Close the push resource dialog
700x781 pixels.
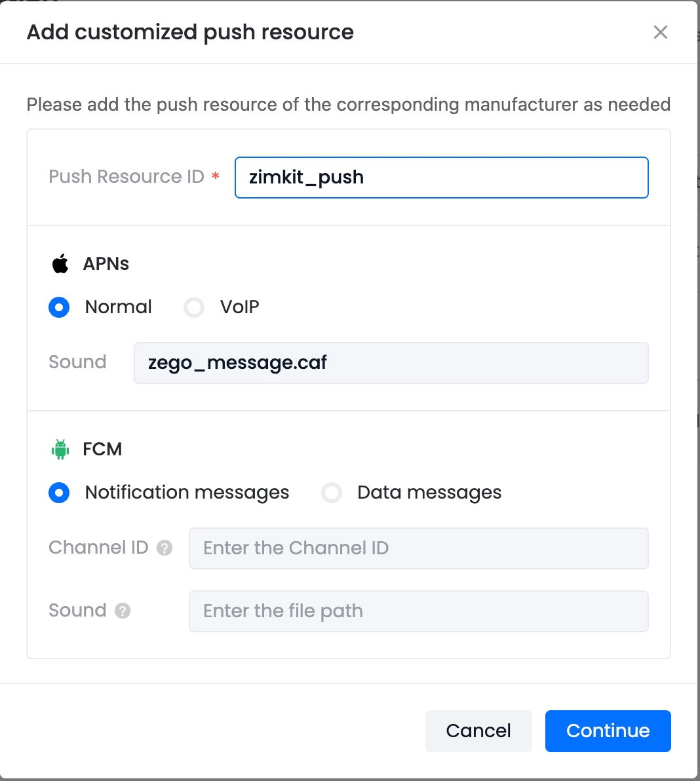coord(660,32)
